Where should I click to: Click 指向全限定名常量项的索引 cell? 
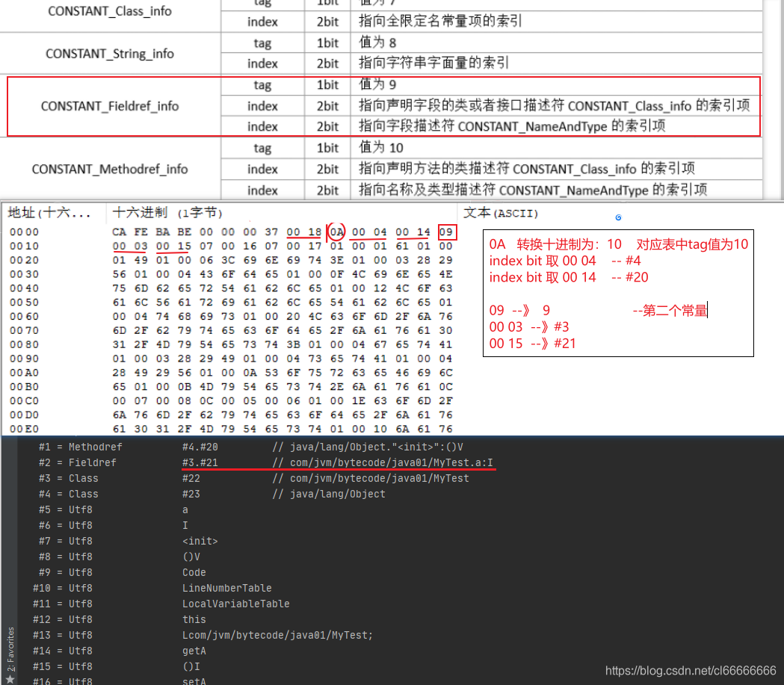click(x=556, y=22)
